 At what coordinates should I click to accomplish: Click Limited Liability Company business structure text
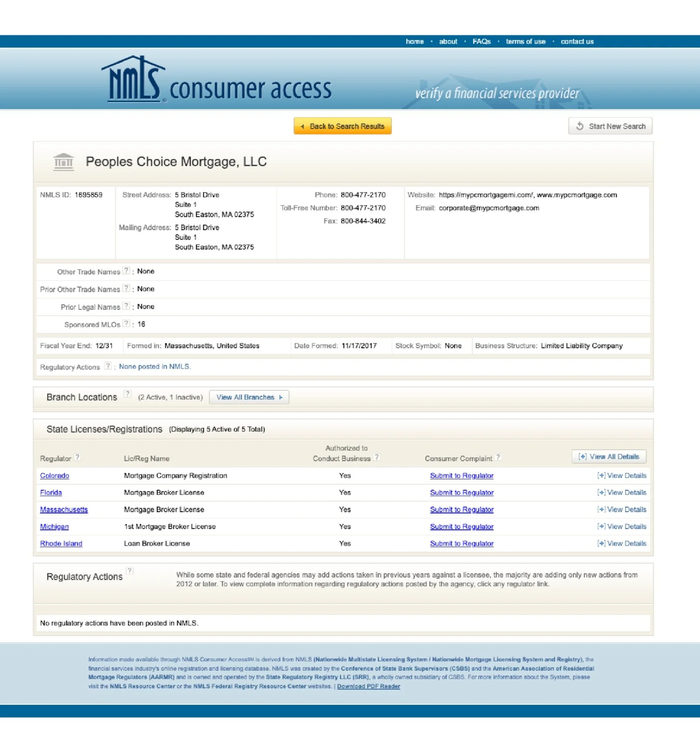click(582, 346)
